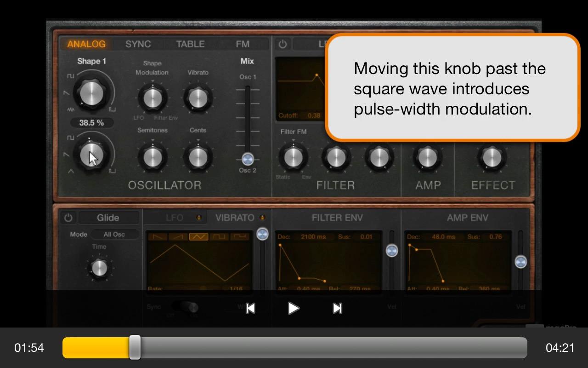Click the Filter Env envelope graph
This screenshot has height=368, width=588.
point(328,263)
